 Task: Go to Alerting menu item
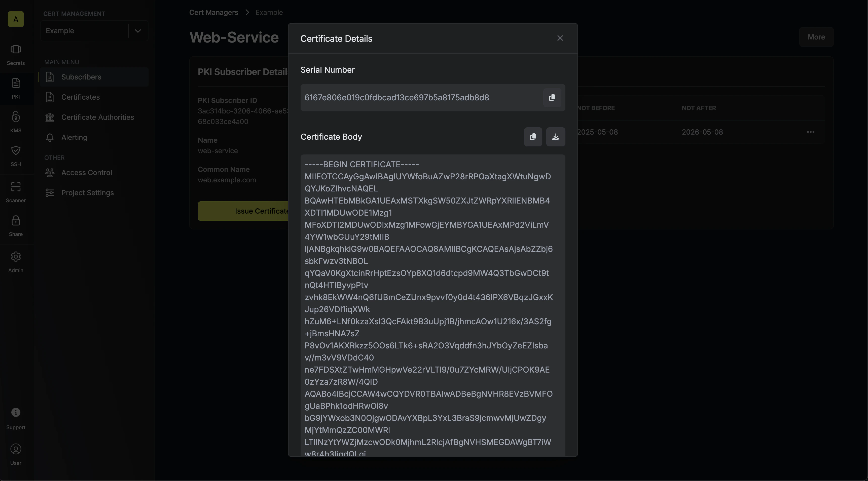[x=94, y=137]
